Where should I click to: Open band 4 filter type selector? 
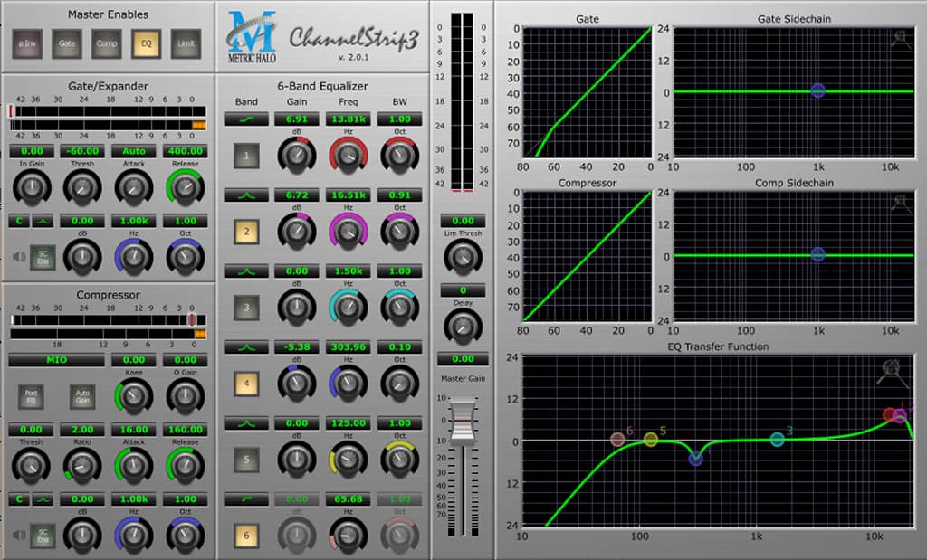click(246, 347)
